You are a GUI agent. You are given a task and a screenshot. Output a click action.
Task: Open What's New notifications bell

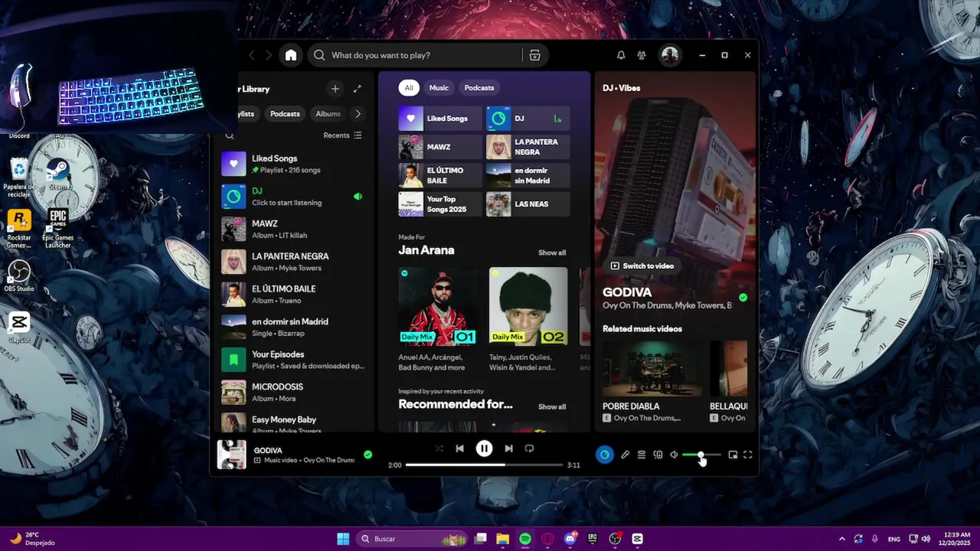coord(621,55)
